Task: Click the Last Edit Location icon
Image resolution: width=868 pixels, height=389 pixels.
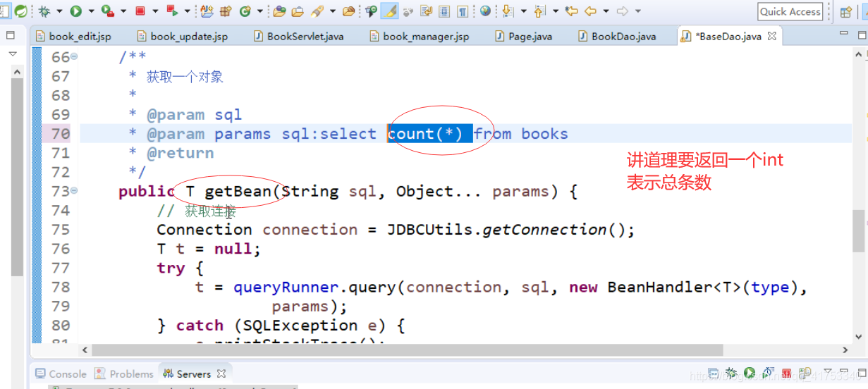Action: 571,11
